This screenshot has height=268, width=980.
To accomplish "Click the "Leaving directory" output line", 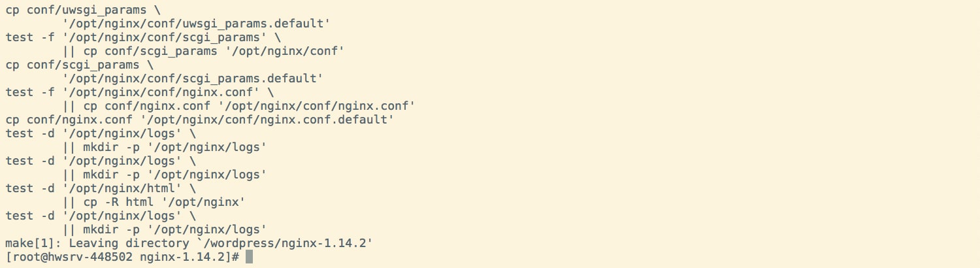I will pos(189,243).
